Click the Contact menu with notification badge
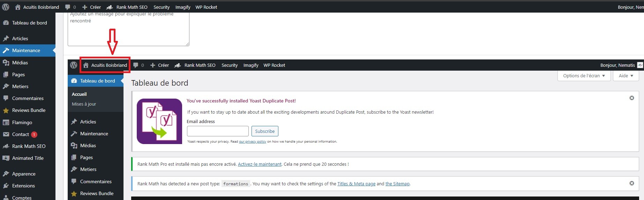This screenshot has height=200, width=644. [x=21, y=134]
